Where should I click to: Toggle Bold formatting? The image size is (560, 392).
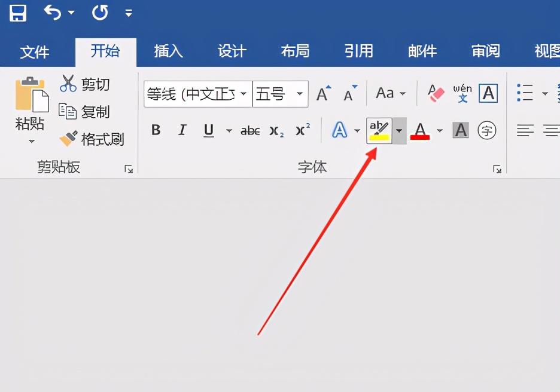tap(156, 130)
